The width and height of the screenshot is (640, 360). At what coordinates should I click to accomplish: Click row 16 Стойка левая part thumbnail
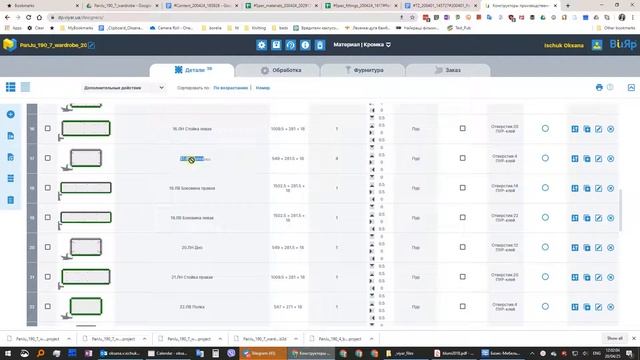point(86,129)
